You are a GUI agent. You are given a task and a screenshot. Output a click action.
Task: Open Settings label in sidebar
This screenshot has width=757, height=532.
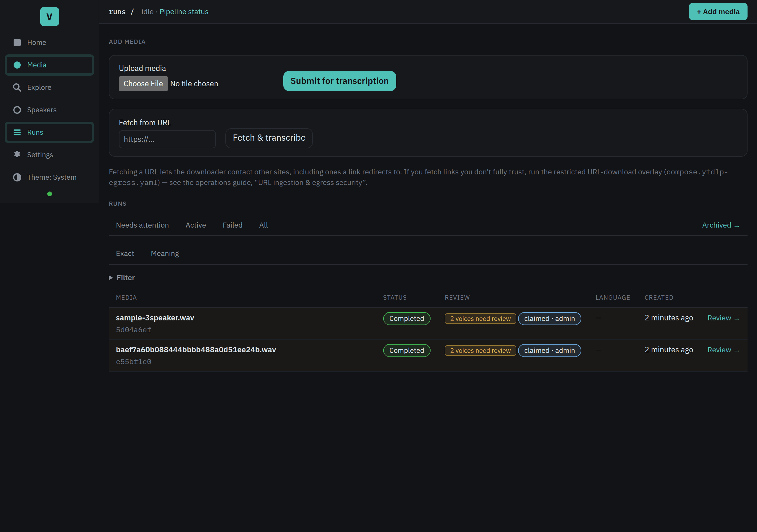40,155
